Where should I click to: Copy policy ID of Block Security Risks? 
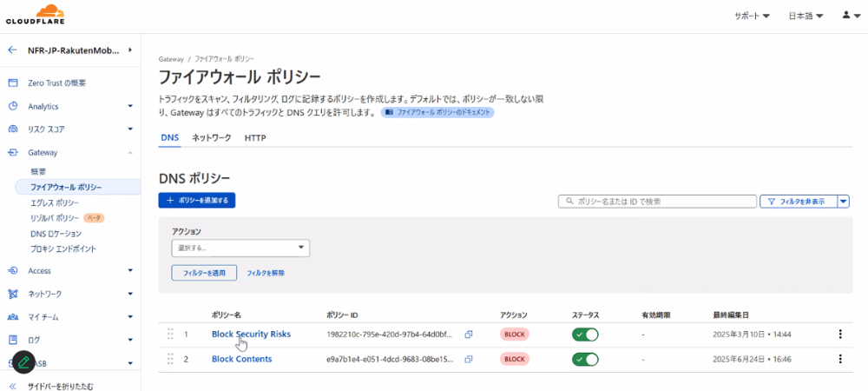pyautogui.click(x=469, y=335)
